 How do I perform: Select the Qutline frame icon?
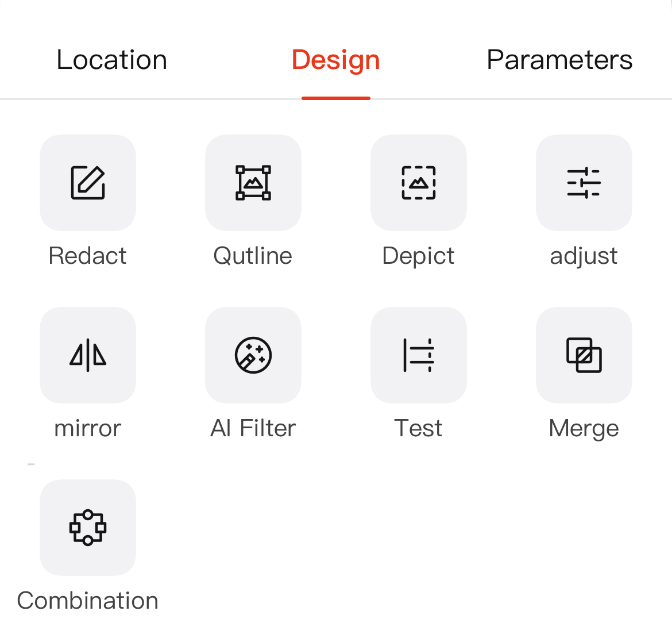253,183
